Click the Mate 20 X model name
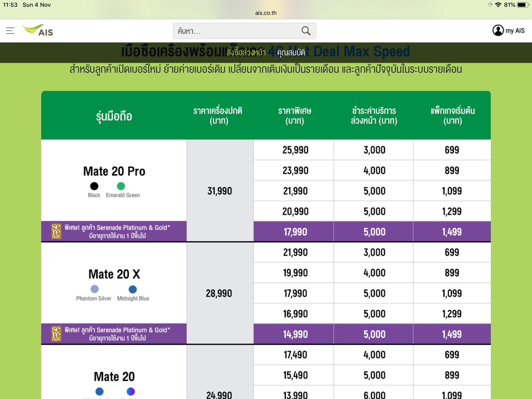The width and height of the screenshot is (532, 399). coord(114,274)
